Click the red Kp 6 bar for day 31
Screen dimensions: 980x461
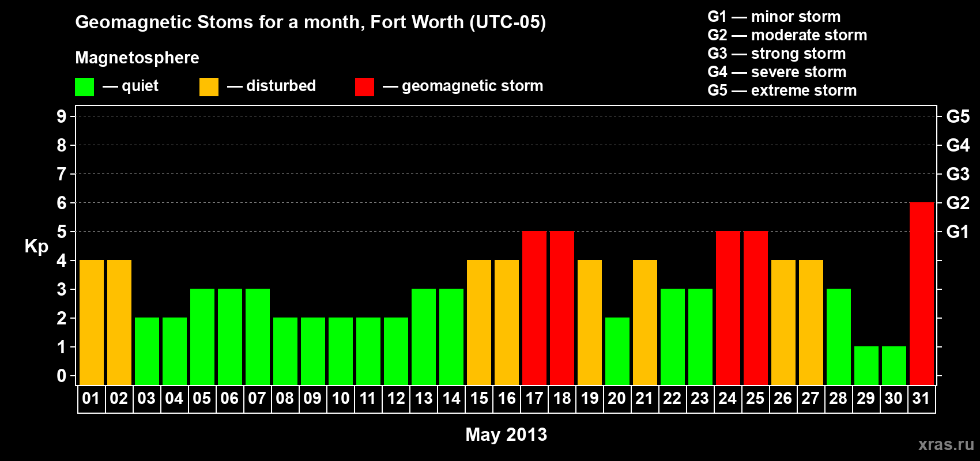(x=921, y=294)
